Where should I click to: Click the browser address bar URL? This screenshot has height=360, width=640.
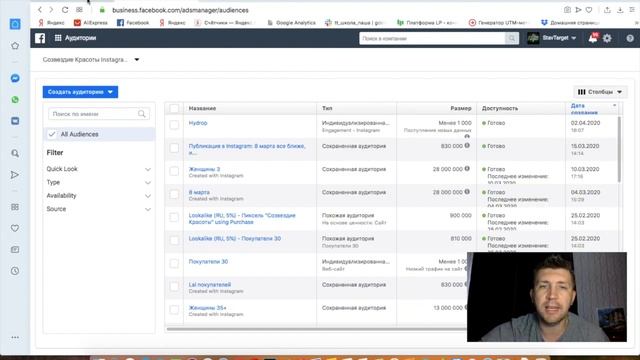tap(180, 10)
